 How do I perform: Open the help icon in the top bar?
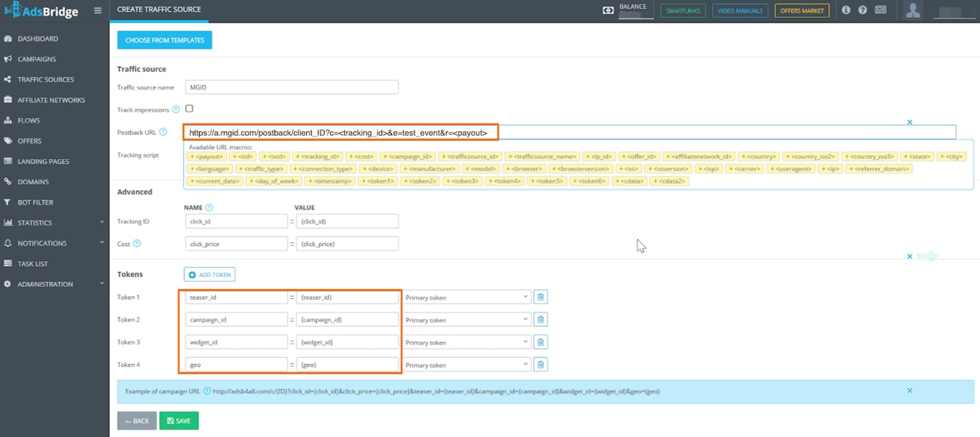click(862, 9)
